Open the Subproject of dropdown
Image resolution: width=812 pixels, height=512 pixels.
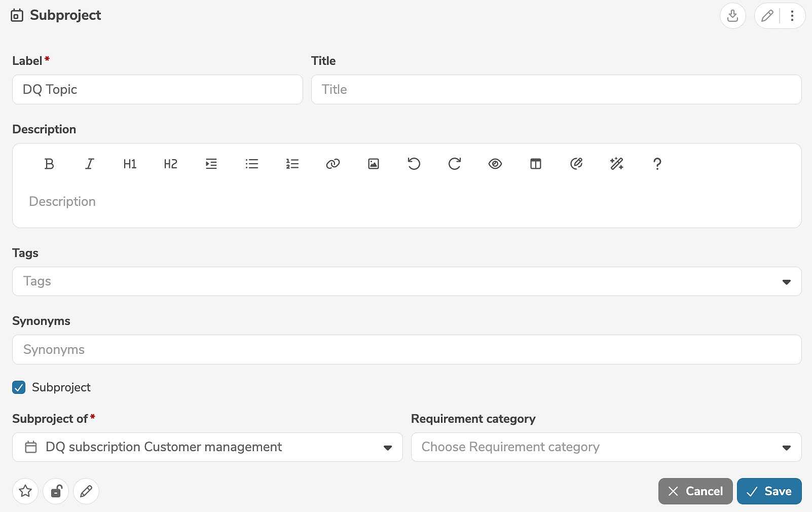(x=387, y=448)
